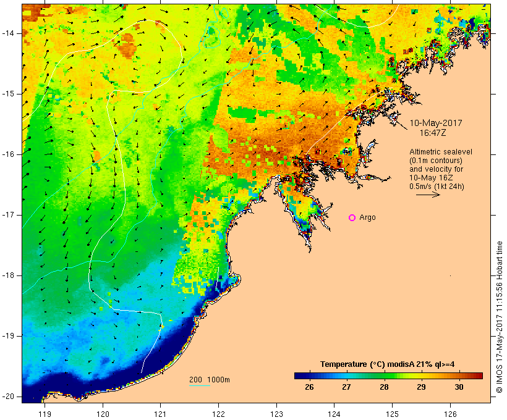This screenshot has width=507, height=420.
Task: Click the latitude label -17
Action: pyautogui.click(x=8, y=215)
